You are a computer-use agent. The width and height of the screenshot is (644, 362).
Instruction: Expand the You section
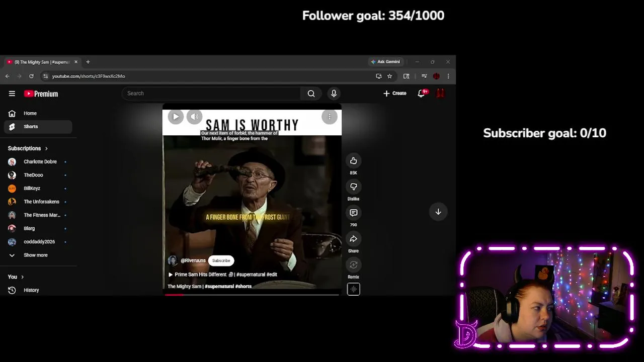(x=16, y=277)
